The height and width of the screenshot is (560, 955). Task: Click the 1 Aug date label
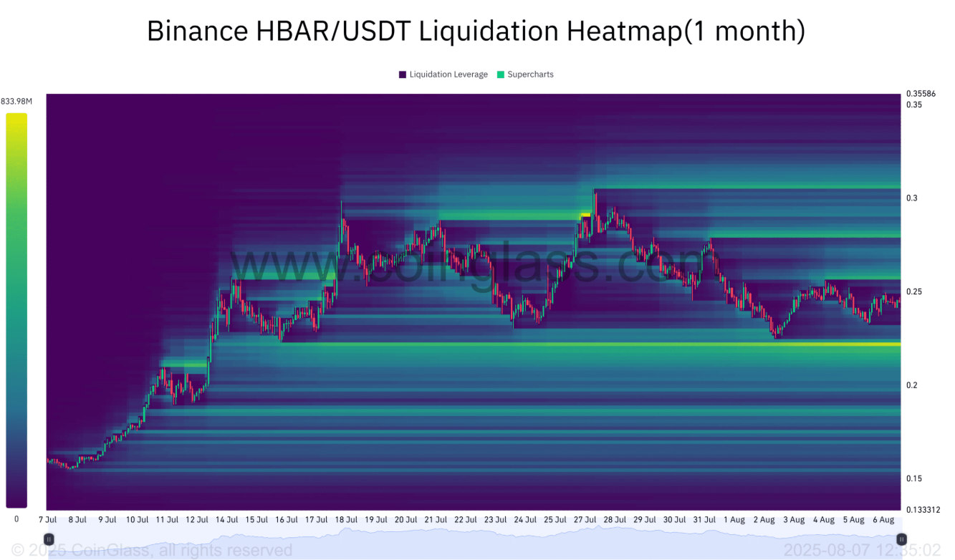pyautogui.click(x=735, y=520)
